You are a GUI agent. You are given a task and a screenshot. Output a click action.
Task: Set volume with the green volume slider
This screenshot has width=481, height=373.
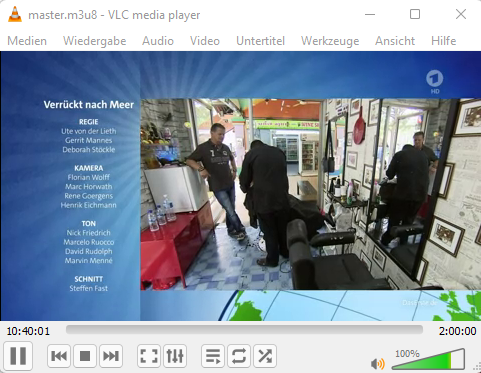tap(429, 359)
